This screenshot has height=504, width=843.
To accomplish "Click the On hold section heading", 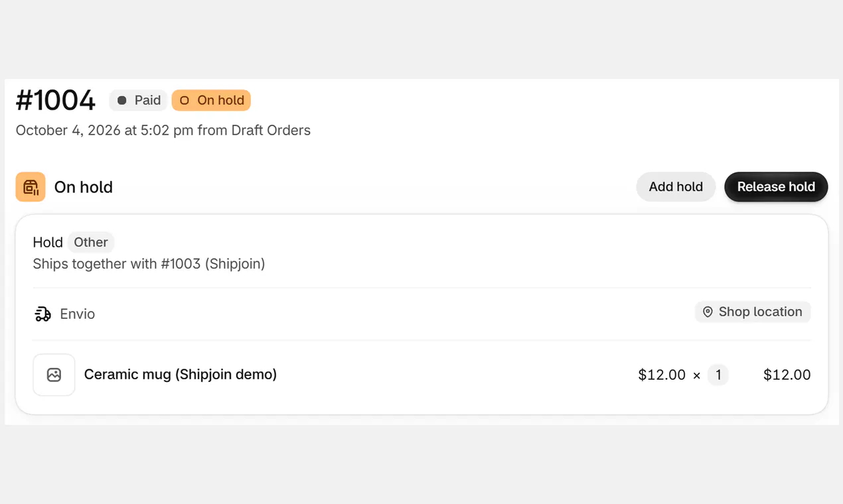I will 84,187.
